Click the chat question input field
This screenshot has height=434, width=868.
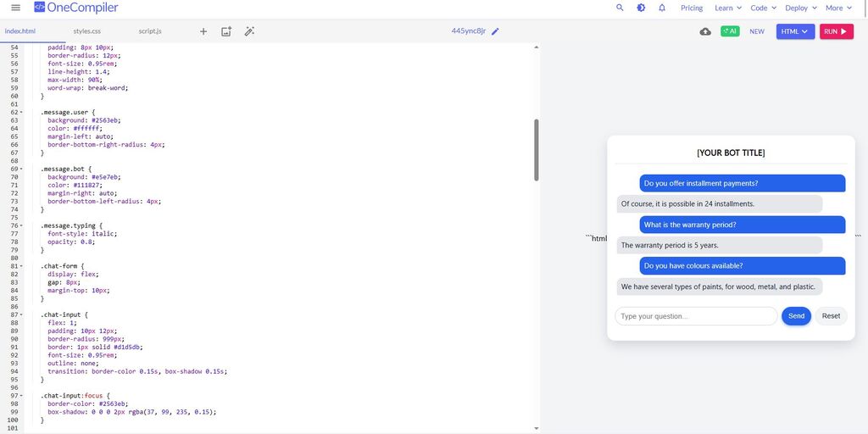[x=695, y=316]
